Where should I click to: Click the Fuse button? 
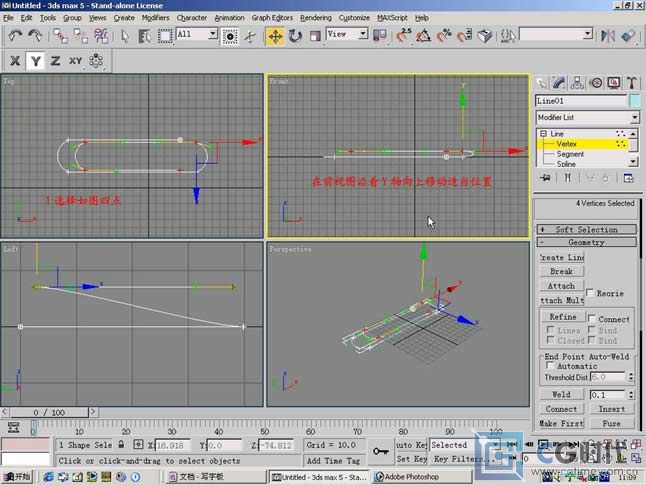coord(612,423)
